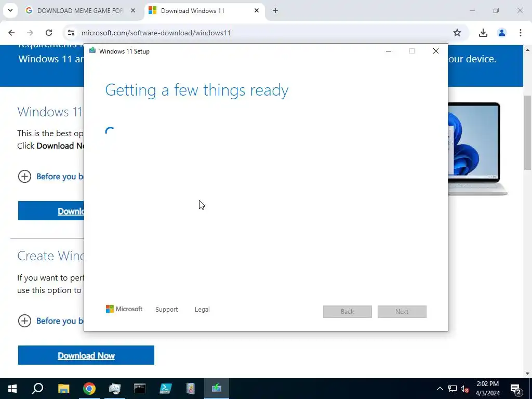The height and width of the screenshot is (399, 532).
Task: Open the Chrome profile avatar
Action: [x=501, y=33]
